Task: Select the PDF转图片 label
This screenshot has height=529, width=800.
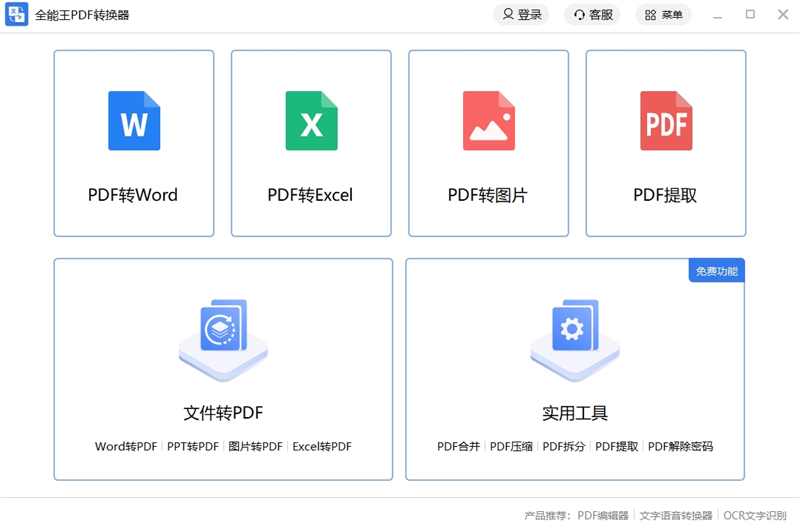Action: point(488,195)
